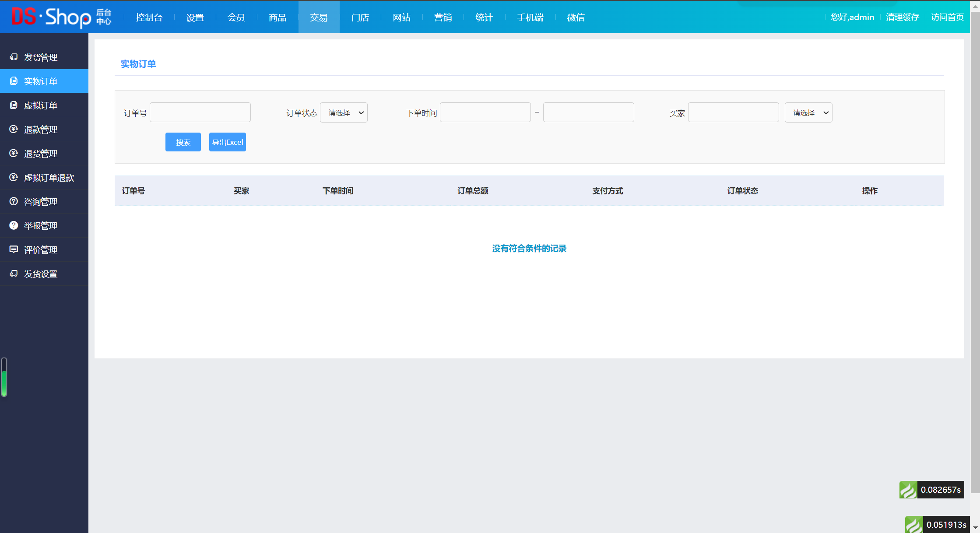Click the 退货管理 sidebar icon
Screen dimensions: 980x533
click(14, 153)
